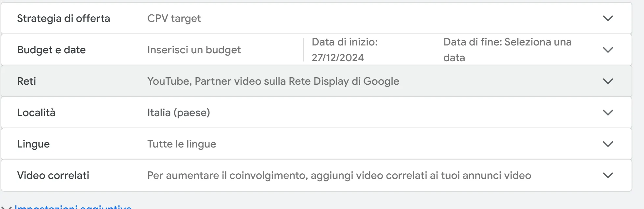Select the Data di inizio 27/12/2024 value

345,49
